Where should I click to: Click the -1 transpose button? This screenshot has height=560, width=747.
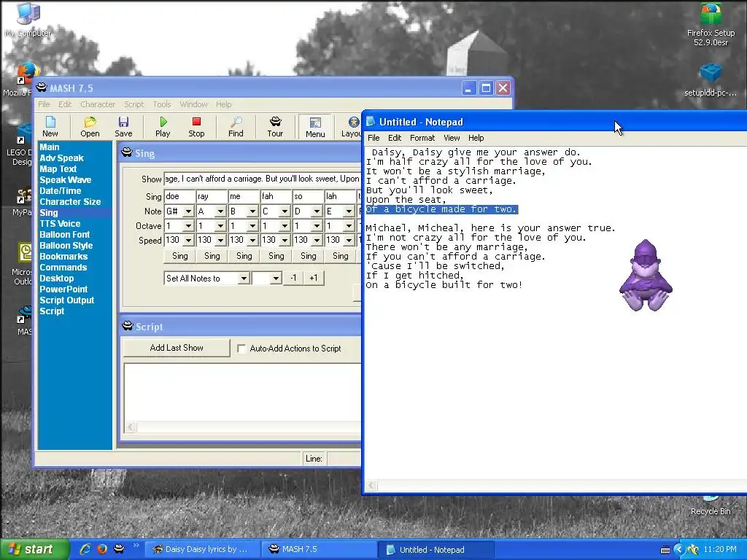[x=293, y=278]
